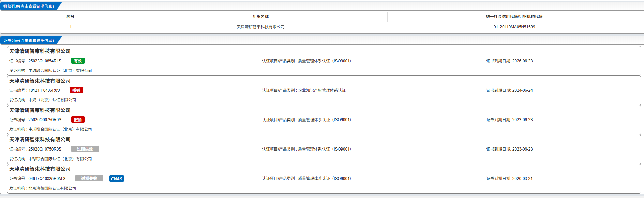Click row number 1 in organization table
This screenshot has width=644, height=198.
click(70, 27)
